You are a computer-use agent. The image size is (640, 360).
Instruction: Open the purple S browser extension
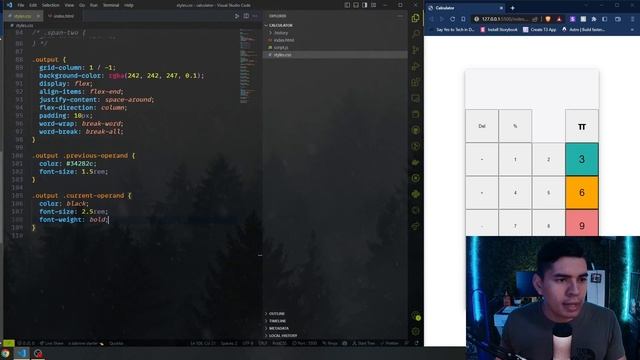(573, 19)
